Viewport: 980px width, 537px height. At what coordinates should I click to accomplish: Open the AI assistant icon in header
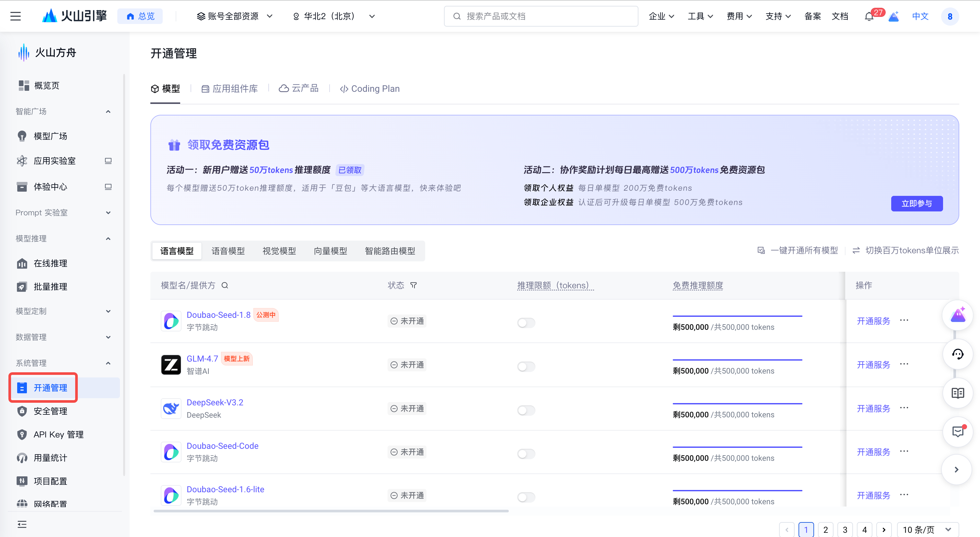point(894,16)
